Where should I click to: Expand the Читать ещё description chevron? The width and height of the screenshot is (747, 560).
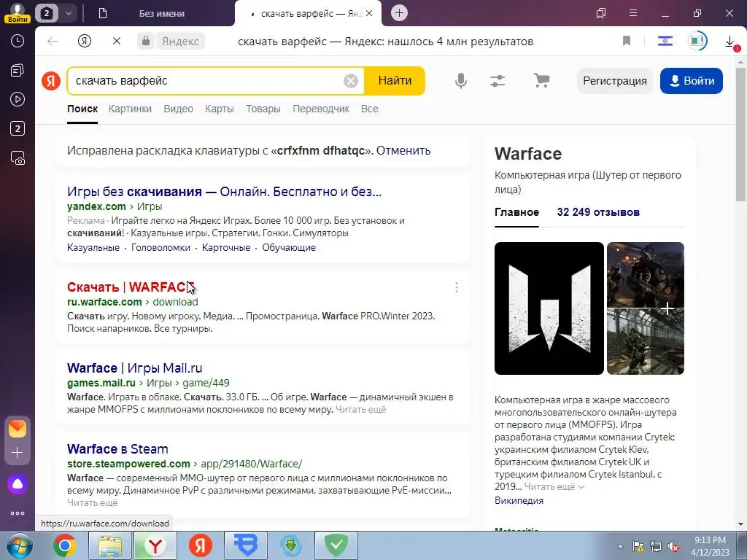coord(581,487)
